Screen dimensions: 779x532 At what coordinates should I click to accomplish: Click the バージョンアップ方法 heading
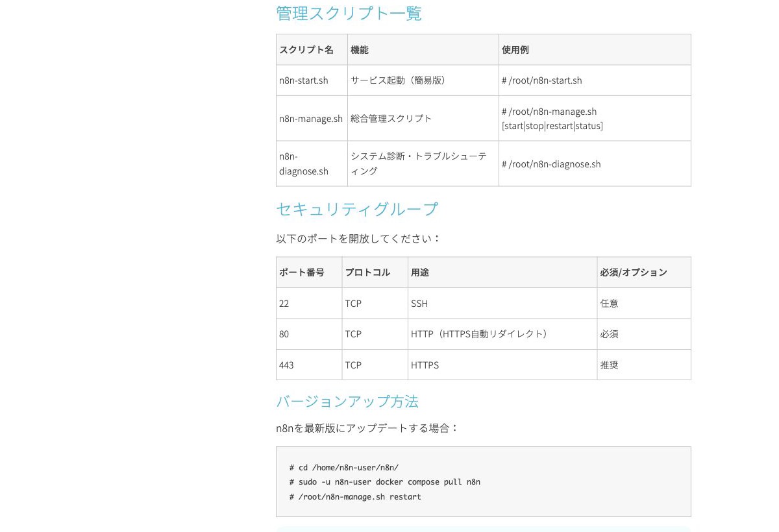[347, 401]
